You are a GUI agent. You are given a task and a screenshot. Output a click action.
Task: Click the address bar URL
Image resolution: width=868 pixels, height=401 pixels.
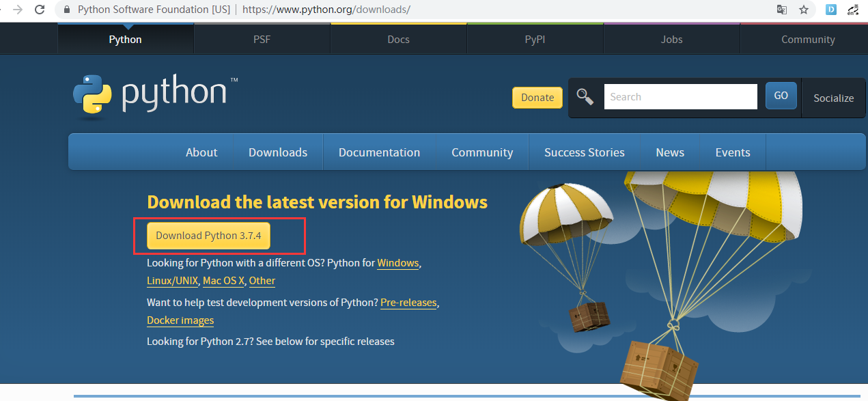pyautogui.click(x=326, y=10)
